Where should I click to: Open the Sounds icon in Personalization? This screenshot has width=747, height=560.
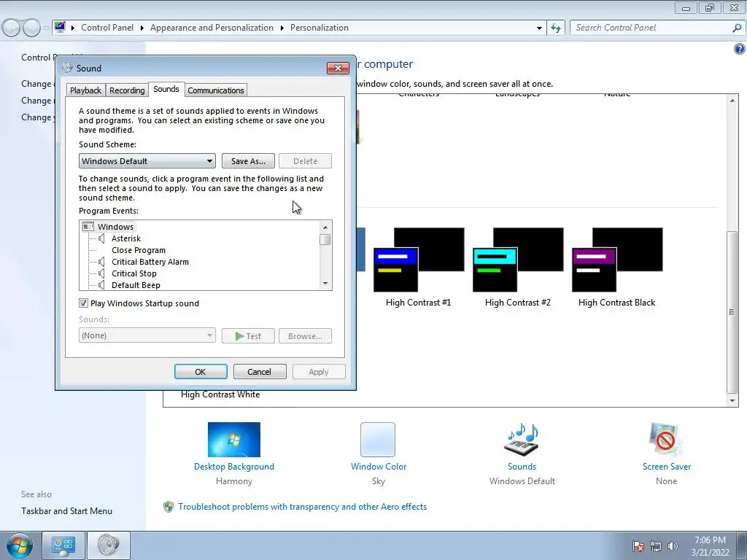522,440
